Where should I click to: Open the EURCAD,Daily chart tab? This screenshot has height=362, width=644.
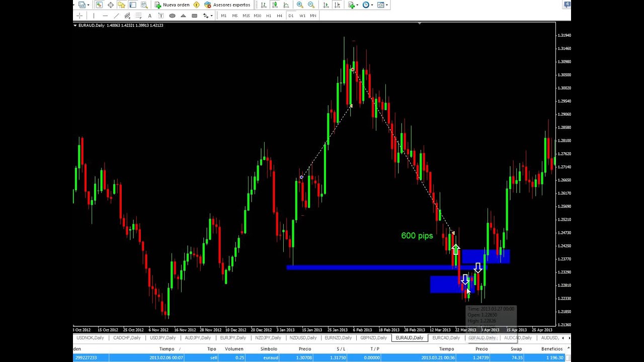446,338
